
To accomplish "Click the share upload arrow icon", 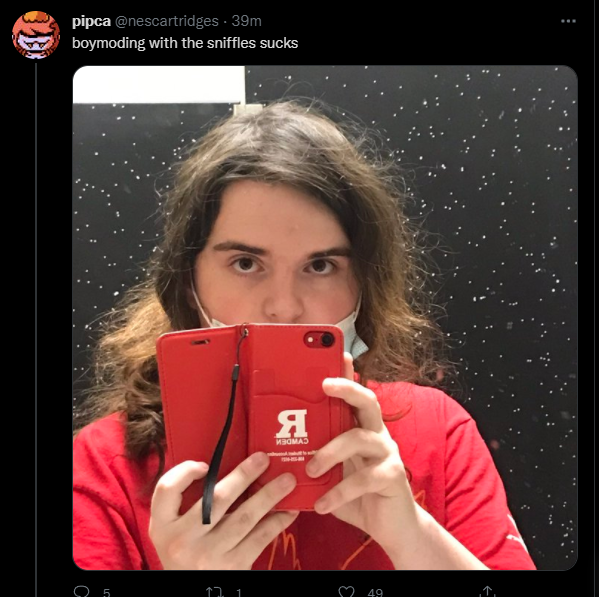I will (487, 592).
